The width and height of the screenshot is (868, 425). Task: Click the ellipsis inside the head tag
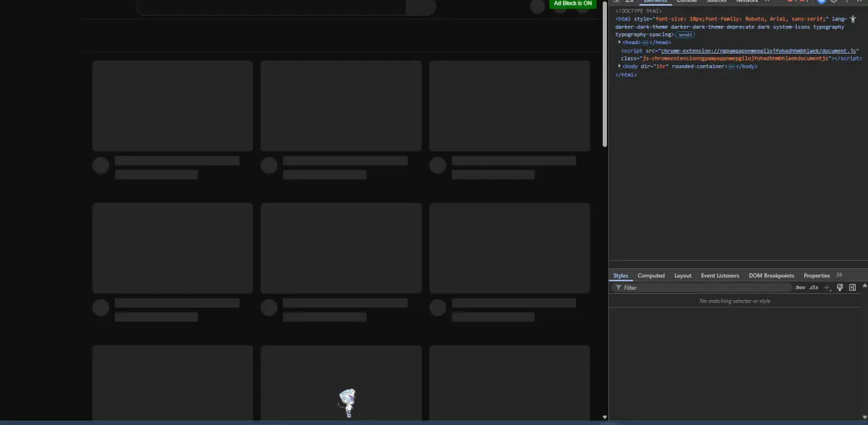pos(645,43)
